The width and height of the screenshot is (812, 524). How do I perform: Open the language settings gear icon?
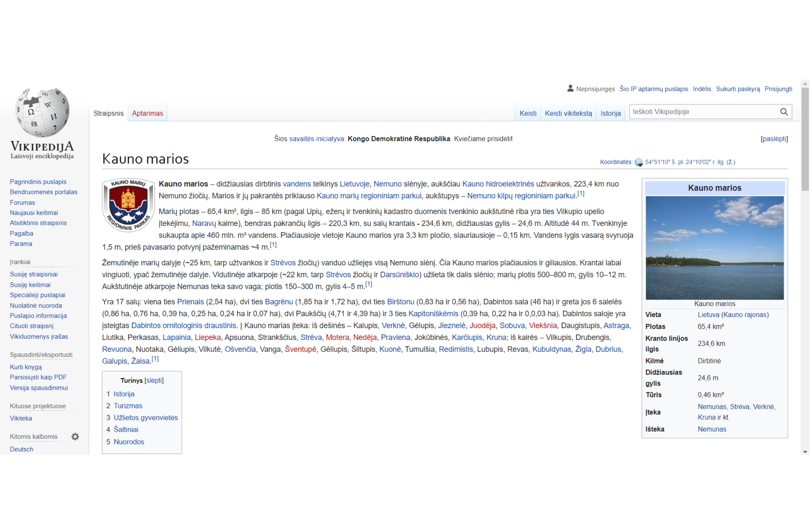75,436
